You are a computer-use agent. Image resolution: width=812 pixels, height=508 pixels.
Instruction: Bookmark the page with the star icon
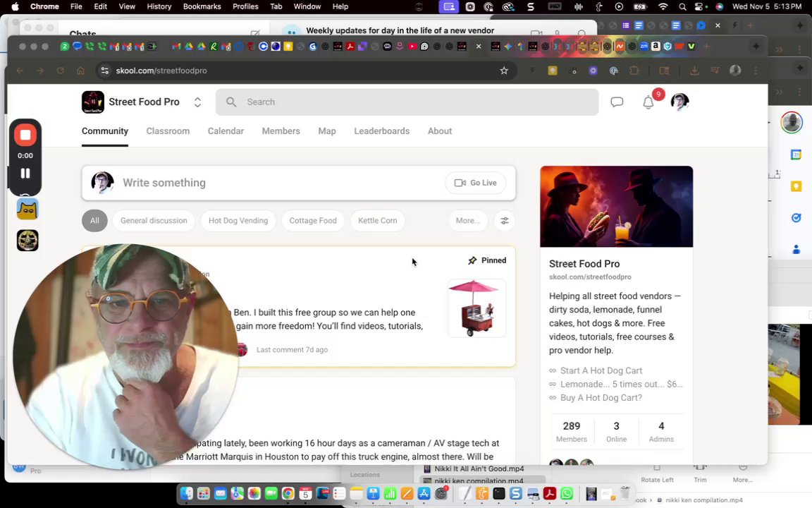pyautogui.click(x=504, y=71)
